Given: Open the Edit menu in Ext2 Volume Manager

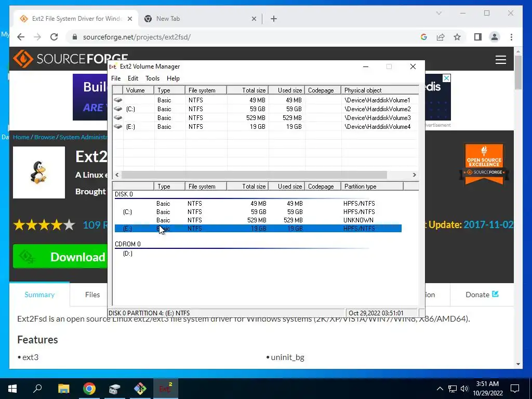Looking at the screenshot, I should [x=132, y=78].
